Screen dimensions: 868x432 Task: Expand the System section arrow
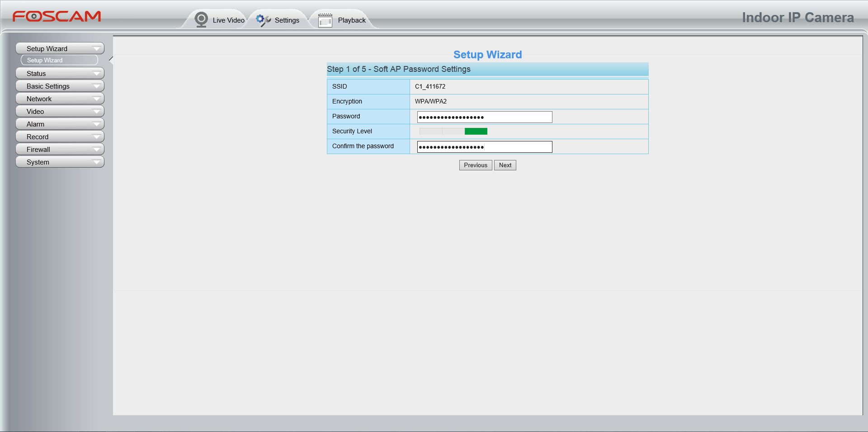96,162
